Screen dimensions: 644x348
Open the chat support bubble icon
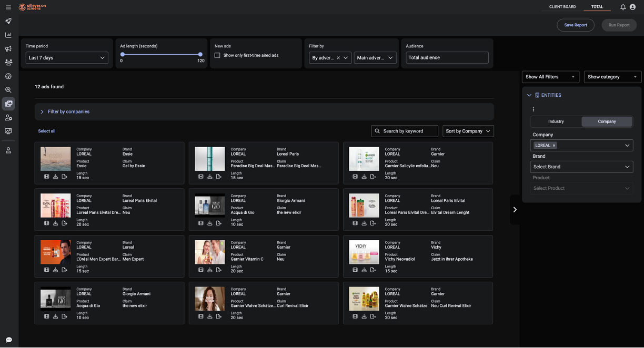(x=8, y=340)
